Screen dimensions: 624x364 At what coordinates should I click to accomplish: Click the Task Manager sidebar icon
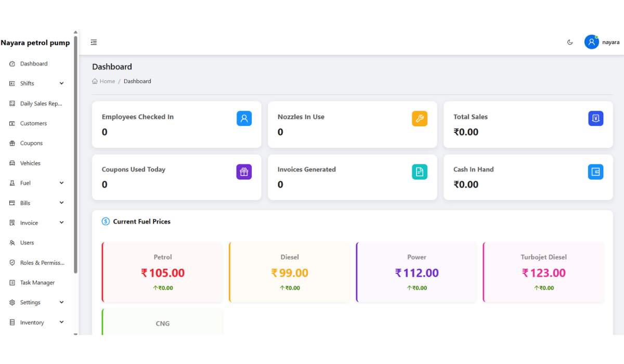click(x=12, y=283)
